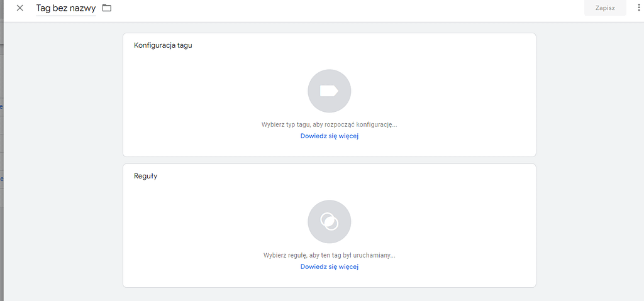Open the three-dot more options menu

coord(639,8)
